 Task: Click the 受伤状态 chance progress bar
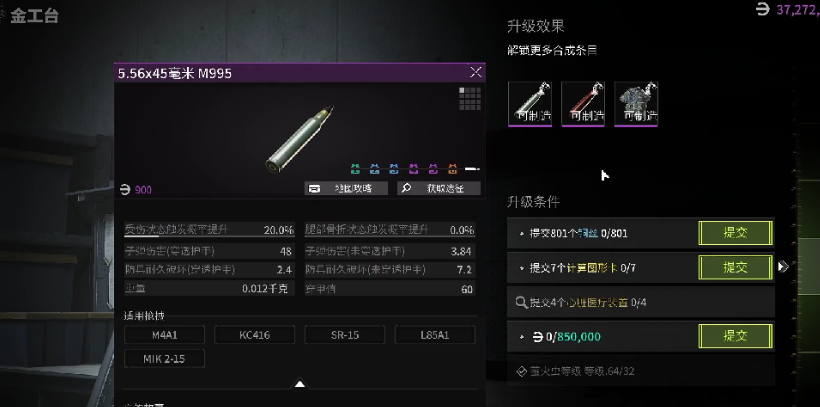pos(209,236)
